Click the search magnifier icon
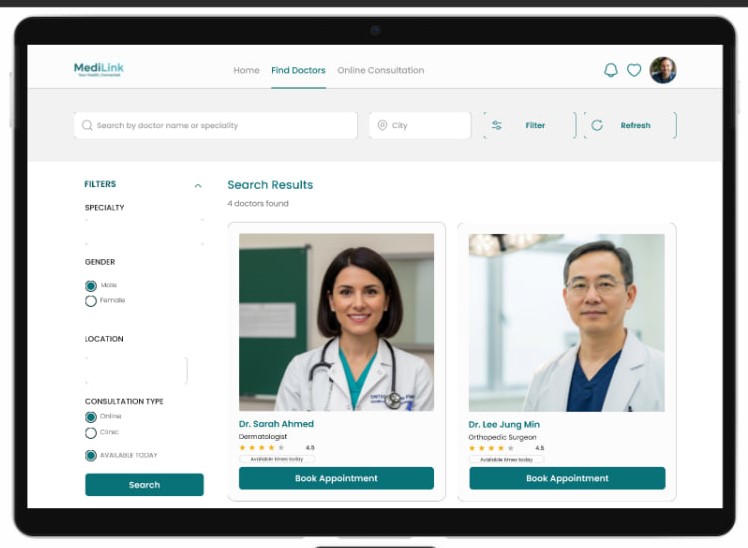748x548 pixels. pyautogui.click(x=87, y=126)
